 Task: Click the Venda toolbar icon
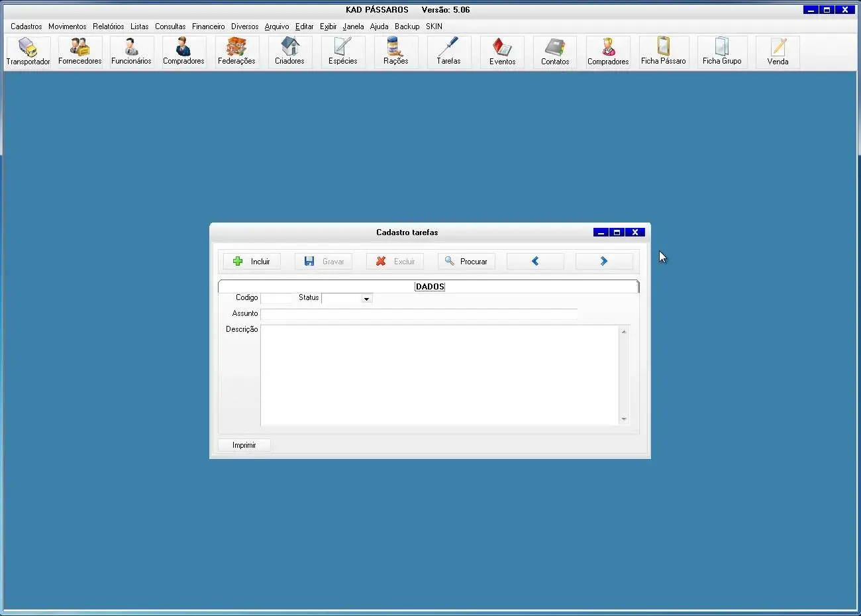778,52
